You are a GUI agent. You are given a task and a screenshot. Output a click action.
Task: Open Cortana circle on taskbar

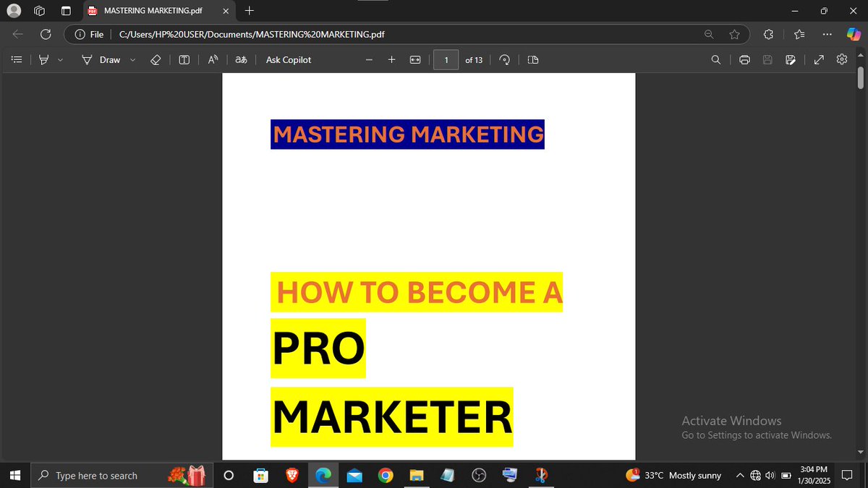(x=229, y=475)
